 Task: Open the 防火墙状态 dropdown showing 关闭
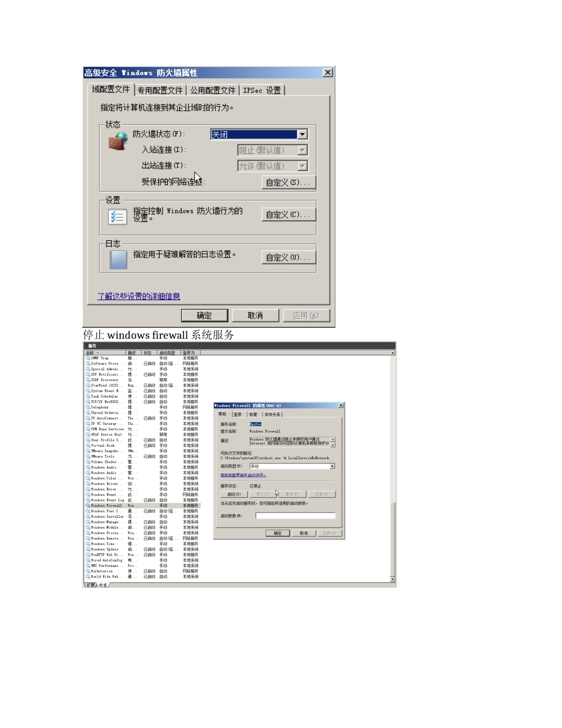tap(260, 134)
